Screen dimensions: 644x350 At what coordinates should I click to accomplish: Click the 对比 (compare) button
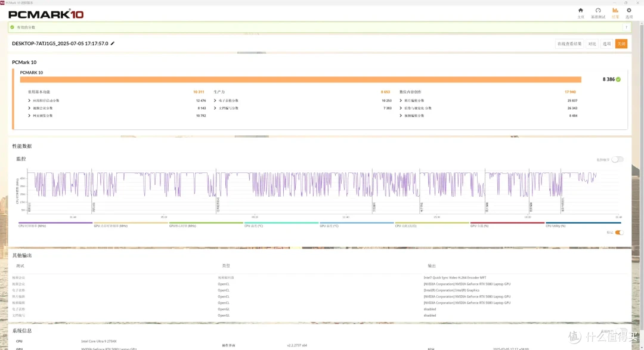click(592, 44)
